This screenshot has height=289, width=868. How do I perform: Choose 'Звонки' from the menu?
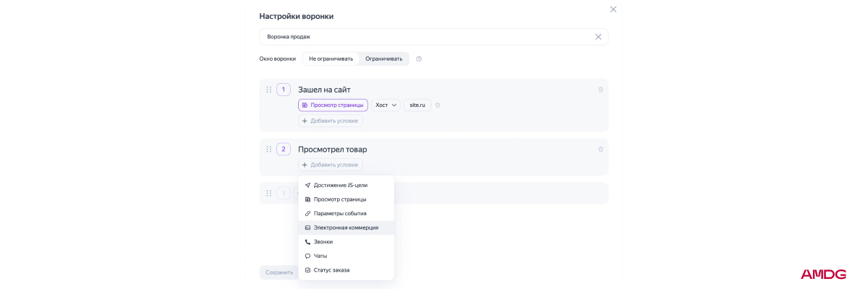(346, 241)
